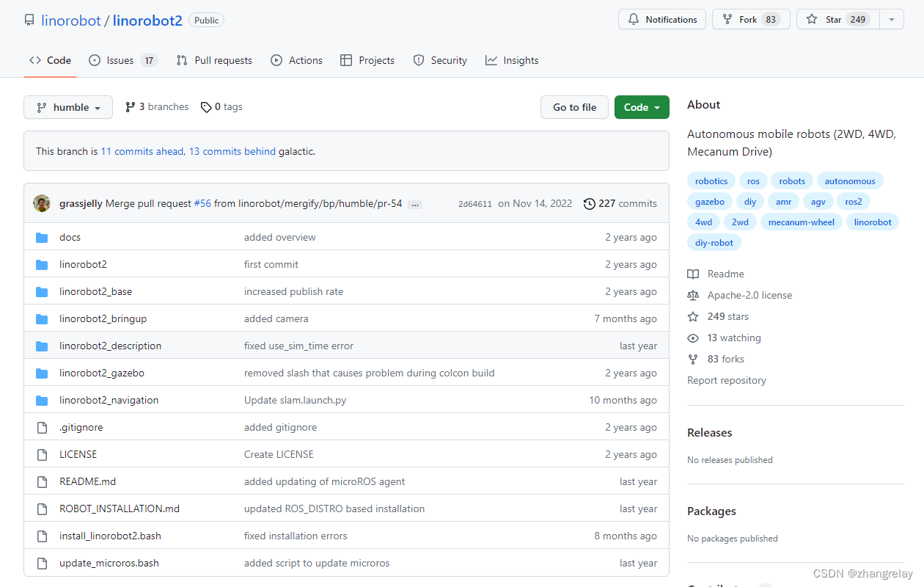Go to the Actions tab
Image resolution: width=924 pixels, height=587 pixels.
point(296,60)
